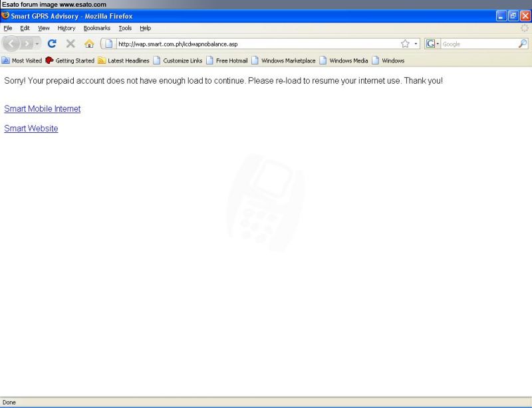Open the Bookmarks menu

[97, 28]
